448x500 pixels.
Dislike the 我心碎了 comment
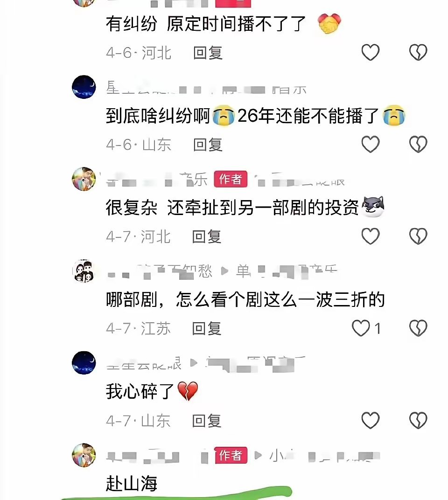[x=418, y=420]
